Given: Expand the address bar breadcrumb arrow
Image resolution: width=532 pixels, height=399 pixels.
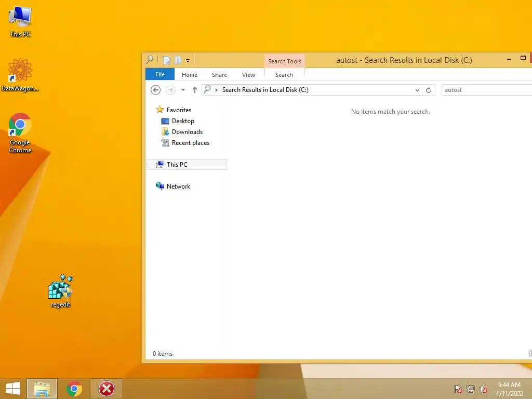Looking at the screenshot, I should [x=217, y=90].
